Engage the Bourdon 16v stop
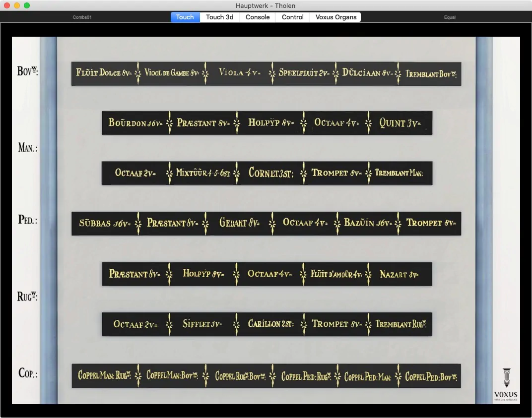The image size is (532, 418). pos(134,122)
